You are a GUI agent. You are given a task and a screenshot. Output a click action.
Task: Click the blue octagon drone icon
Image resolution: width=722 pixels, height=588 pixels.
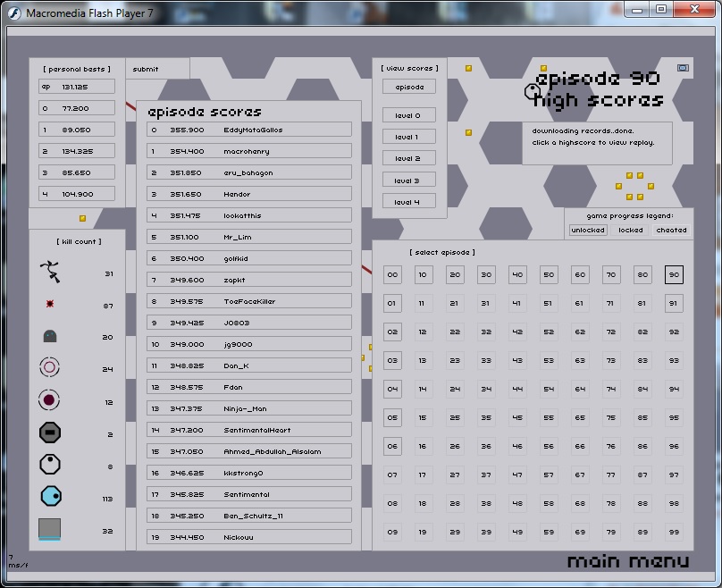point(50,496)
